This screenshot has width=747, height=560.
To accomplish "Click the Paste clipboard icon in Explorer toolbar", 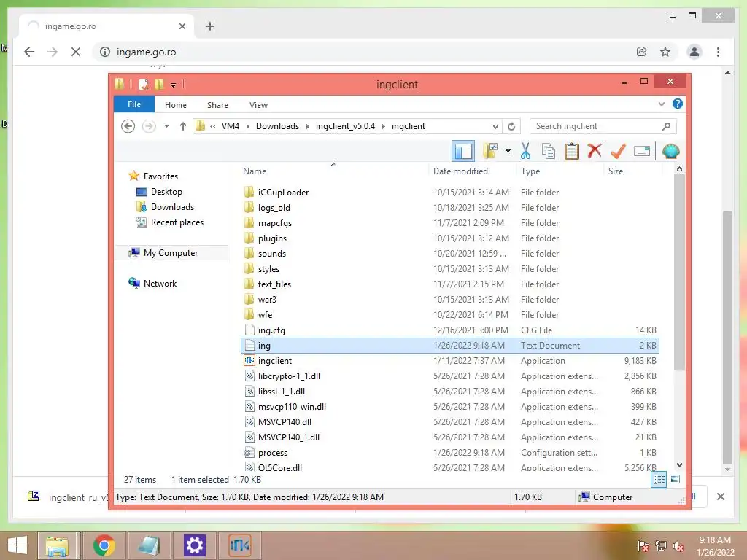I will pyautogui.click(x=572, y=151).
